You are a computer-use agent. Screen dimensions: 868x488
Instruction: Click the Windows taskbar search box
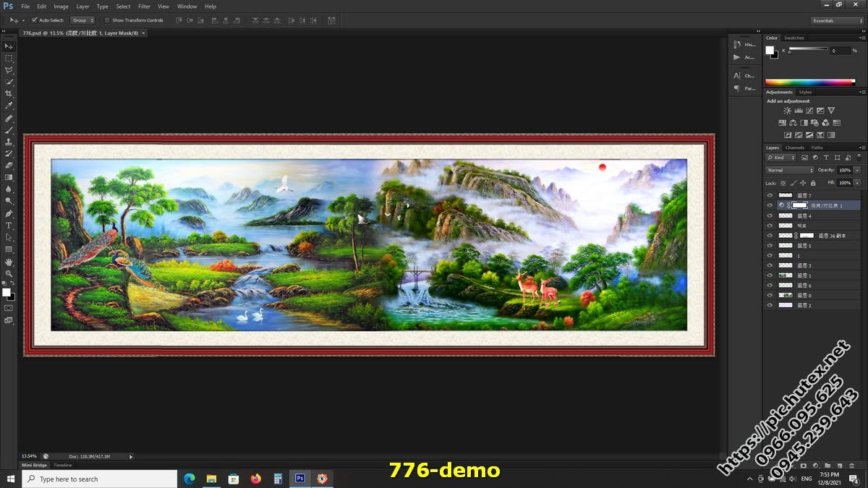(x=99, y=479)
